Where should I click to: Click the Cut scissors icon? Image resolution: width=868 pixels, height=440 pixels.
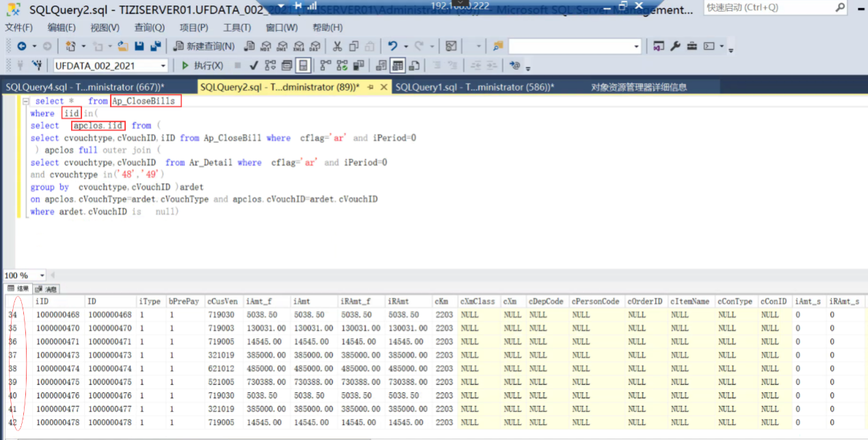(x=337, y=46)
